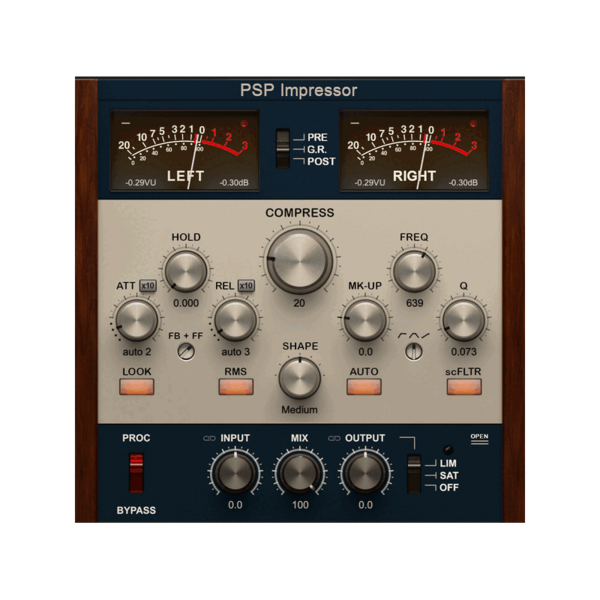
Task: Toggle the scFLTR sidechain filter button
Action: coord(464,386)
